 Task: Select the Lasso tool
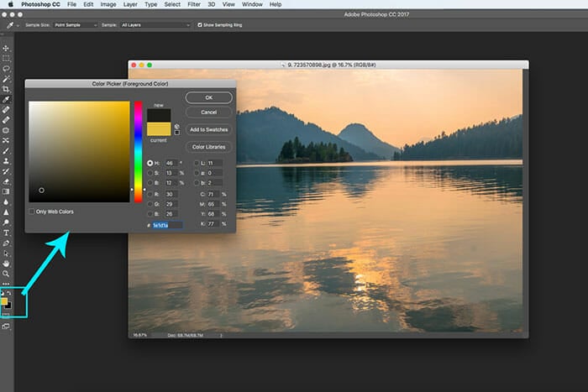coord(6,69)
